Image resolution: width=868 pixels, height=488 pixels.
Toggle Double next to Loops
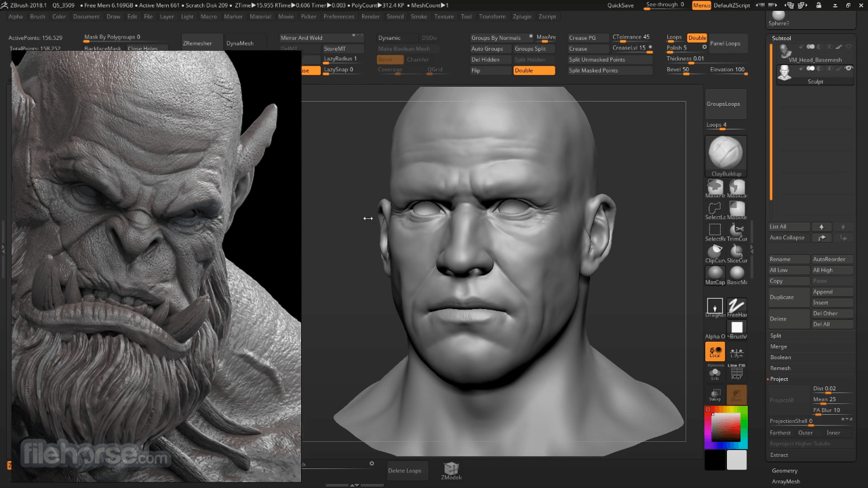(697, 38)
